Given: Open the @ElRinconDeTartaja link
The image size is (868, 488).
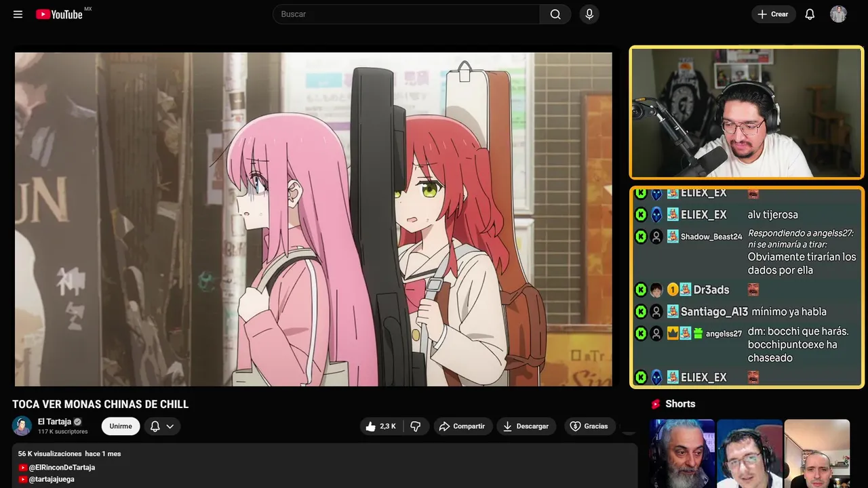Looking at the screenshot, I should click(x=62, y=468).
